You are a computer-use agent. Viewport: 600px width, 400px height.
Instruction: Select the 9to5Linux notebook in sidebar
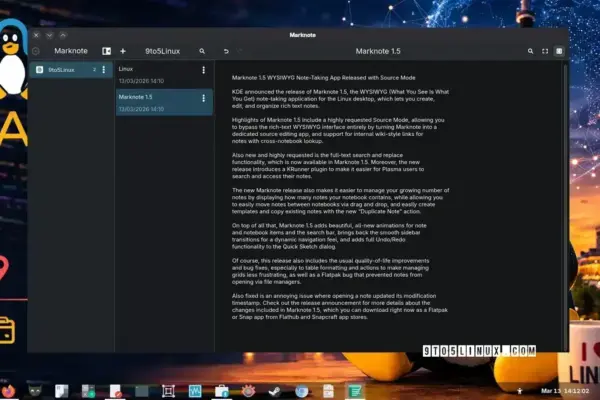pos(71,70)
